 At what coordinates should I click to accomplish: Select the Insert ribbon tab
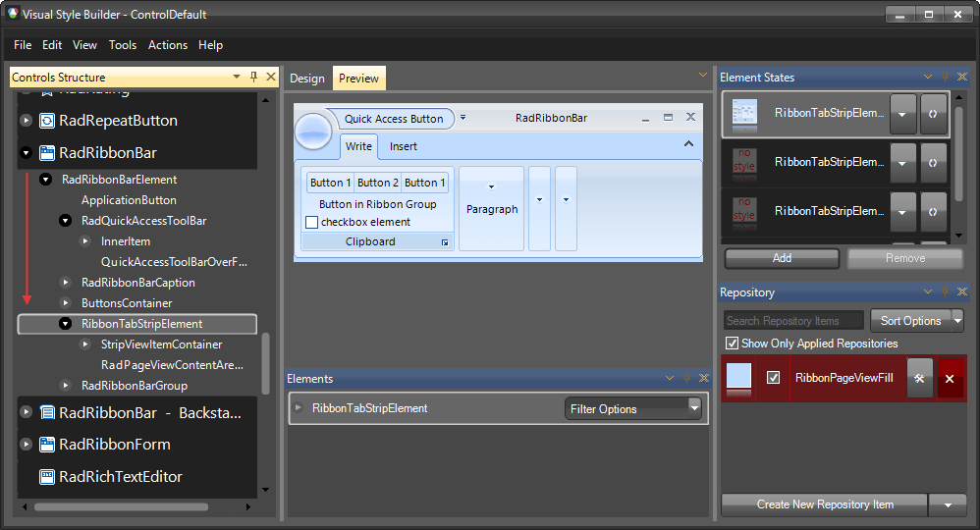pos(404,146)
